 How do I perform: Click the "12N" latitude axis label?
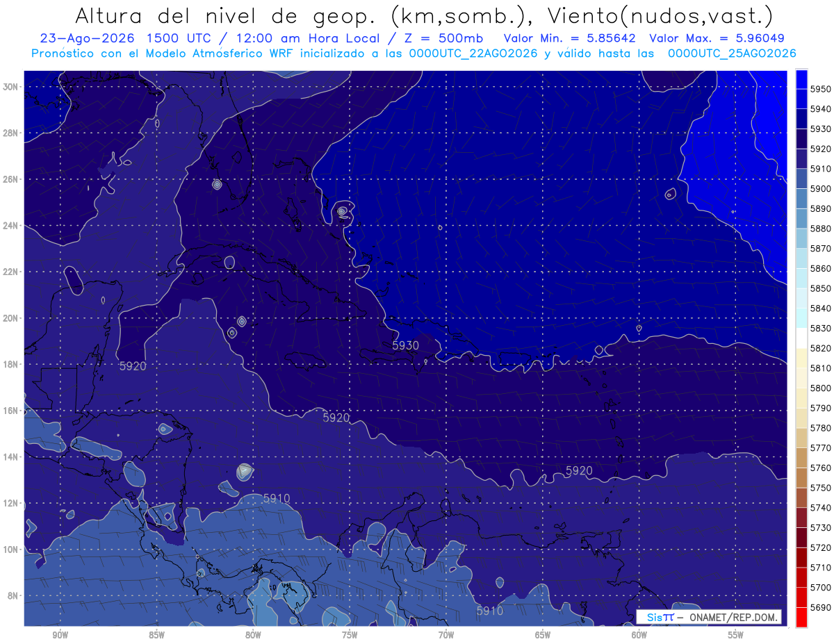[10, 503]
